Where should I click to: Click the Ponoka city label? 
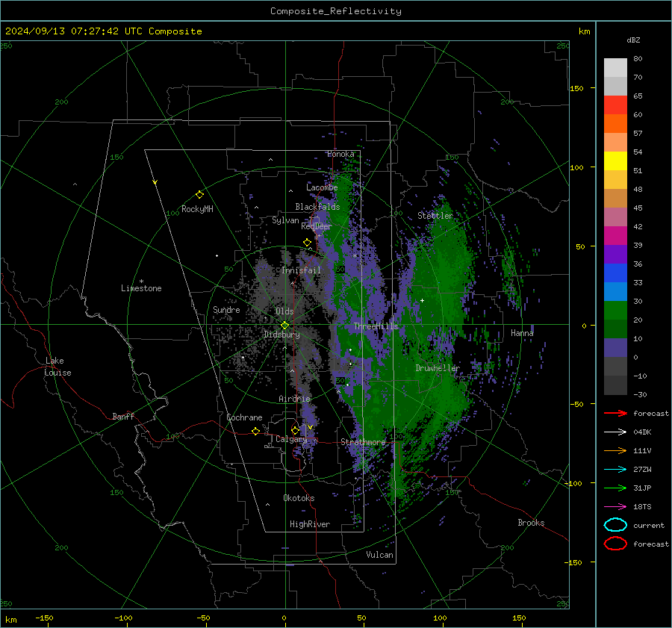point(340,154)
